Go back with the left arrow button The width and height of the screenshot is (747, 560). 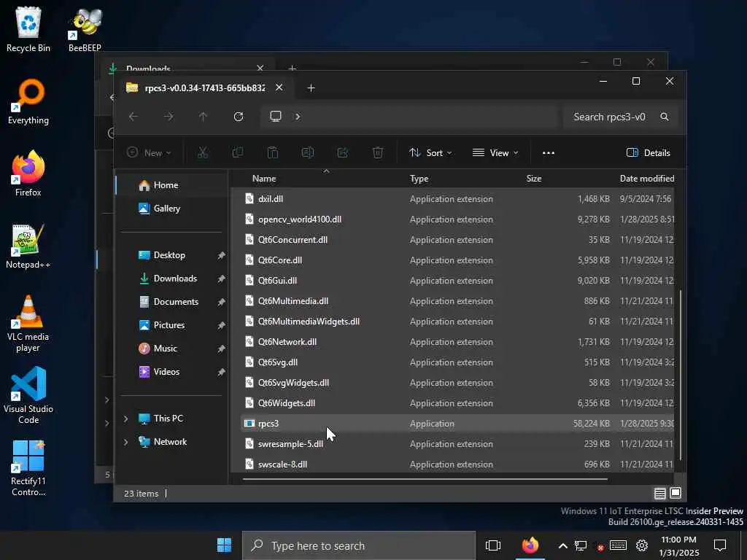pyautogui.click(x=133, y=117)
